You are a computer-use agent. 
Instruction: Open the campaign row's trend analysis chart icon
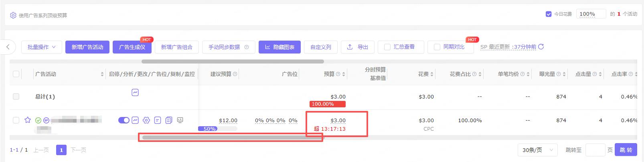pyautogui.click(x=136, y=120)
